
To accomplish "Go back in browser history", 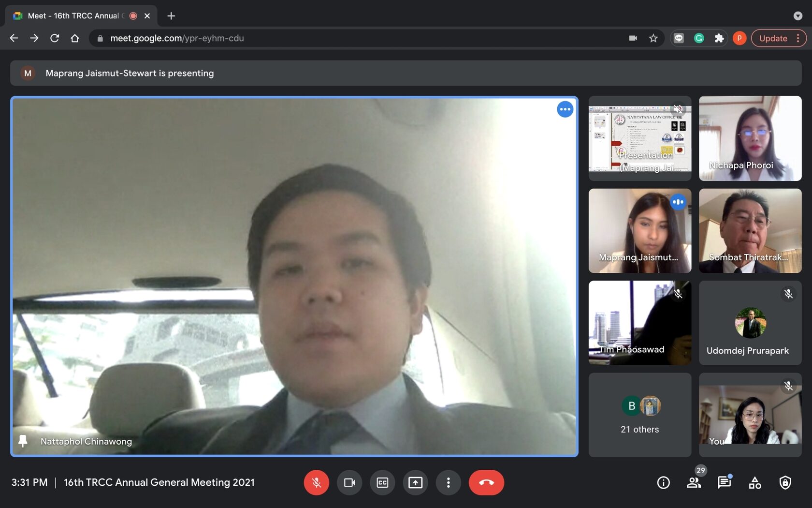I will coord(14,38).
